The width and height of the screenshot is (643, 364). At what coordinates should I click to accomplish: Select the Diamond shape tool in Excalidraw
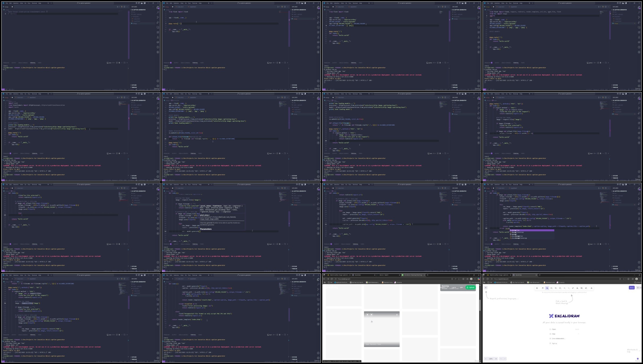pos(555,288)
